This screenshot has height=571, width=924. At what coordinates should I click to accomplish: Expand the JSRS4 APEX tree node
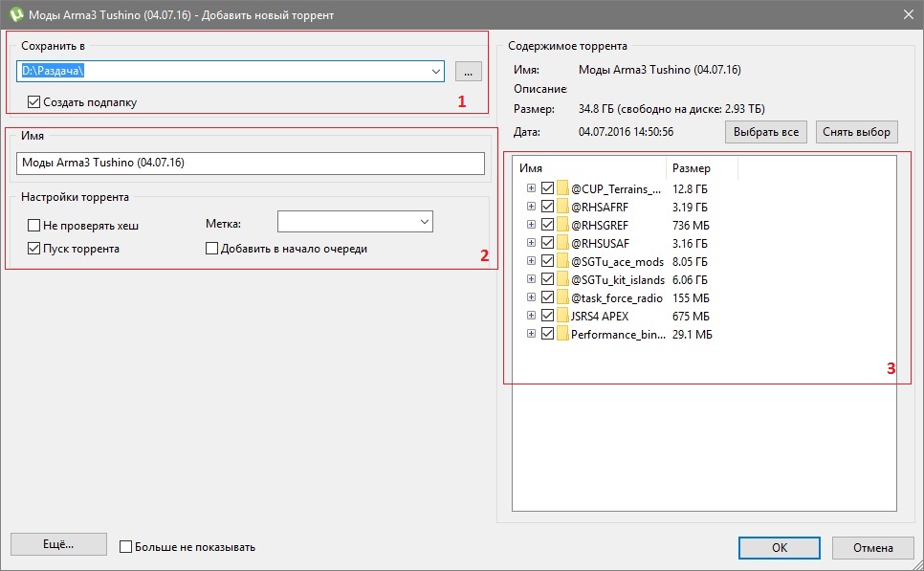click(x=531, y=316)
